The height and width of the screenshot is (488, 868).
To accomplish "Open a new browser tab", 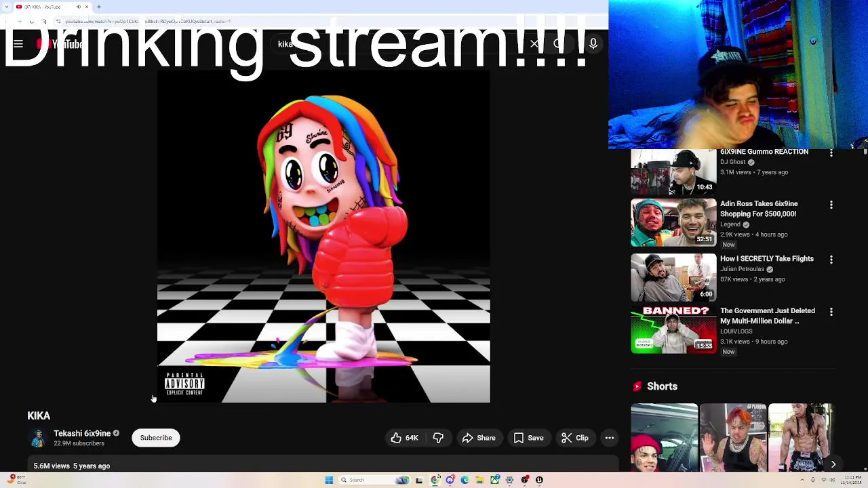I will click(x=98, y=7).
